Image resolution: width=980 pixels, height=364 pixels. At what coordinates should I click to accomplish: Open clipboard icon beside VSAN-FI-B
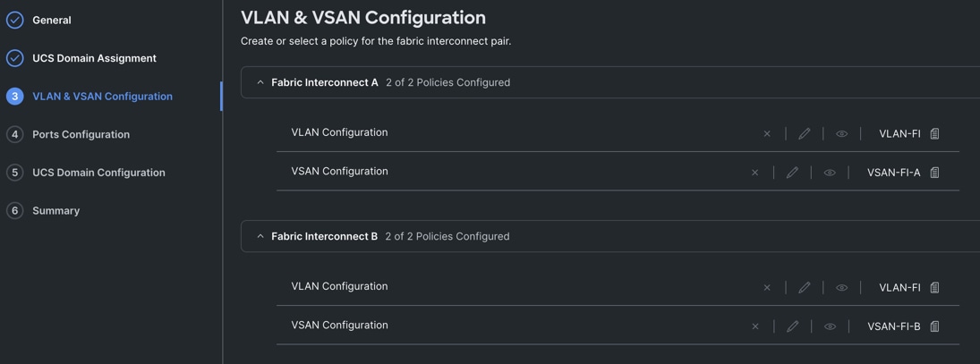tap(934, 326)
